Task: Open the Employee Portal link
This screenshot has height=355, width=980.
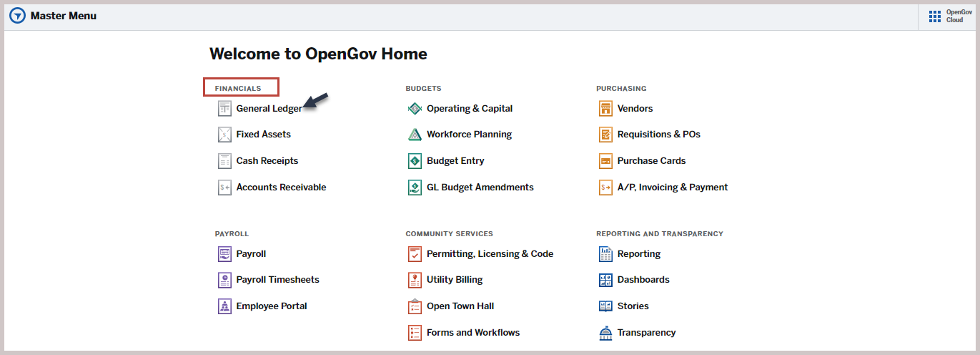Action: coord(272,306)
